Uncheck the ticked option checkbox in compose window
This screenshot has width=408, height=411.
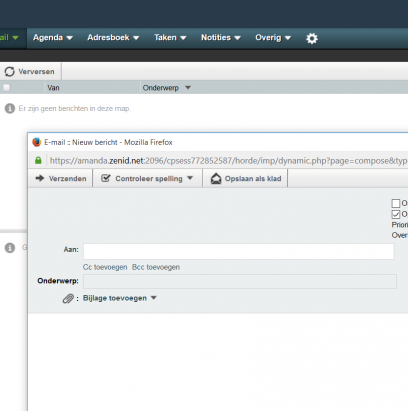pos(396,214)
